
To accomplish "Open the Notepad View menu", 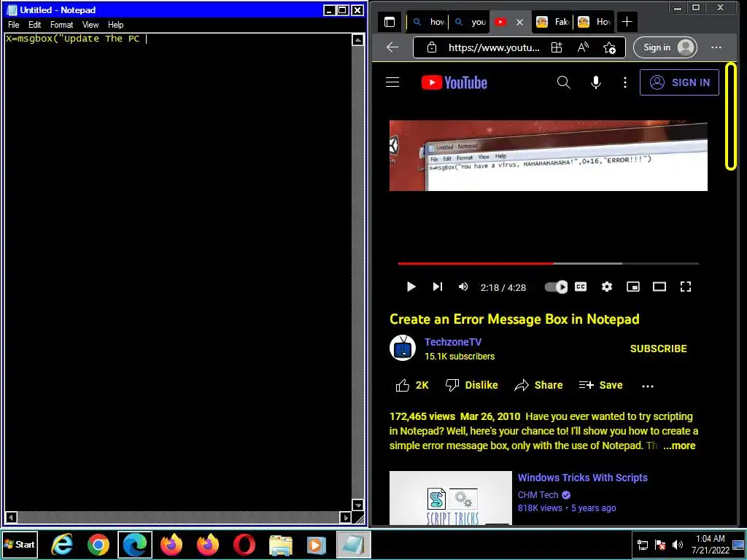I will [x=90, y=25].
